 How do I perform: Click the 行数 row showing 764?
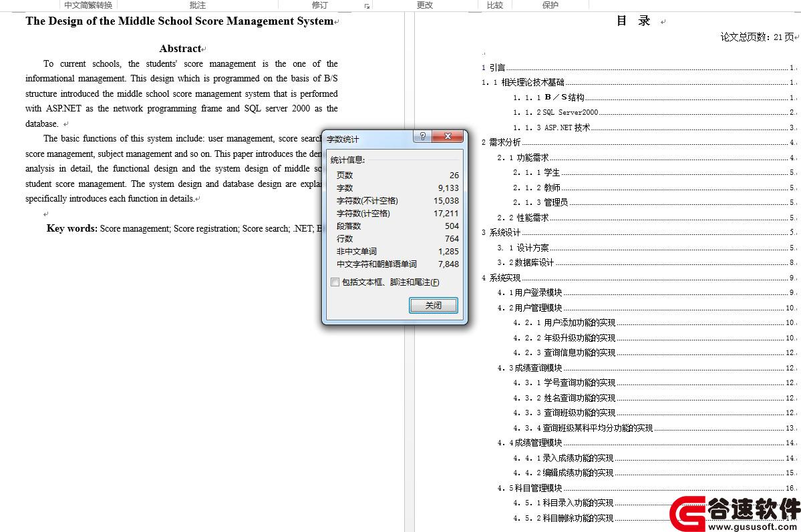point(397,238)
